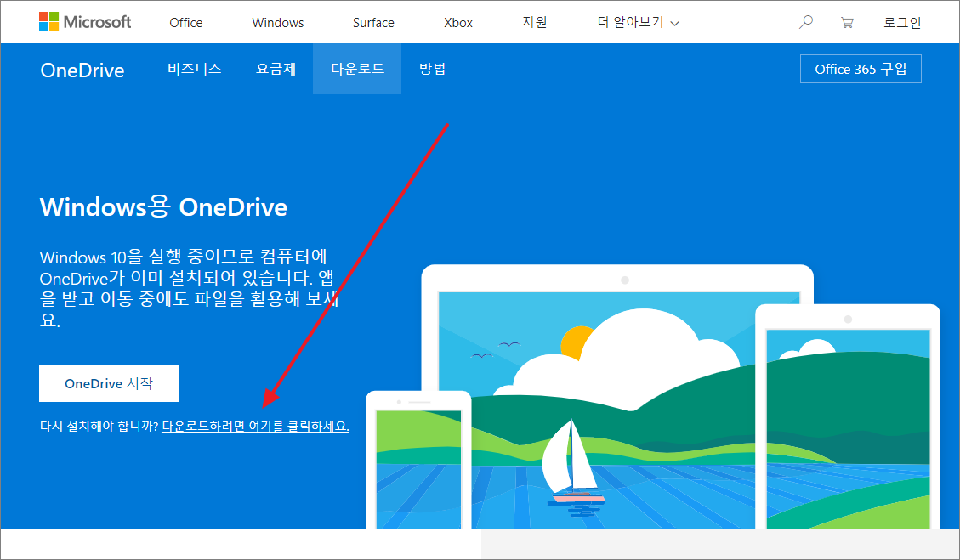The image size is (960, 560).
Task: Click the OneDrive 시작 button
Action: click(x=109, y=383)
